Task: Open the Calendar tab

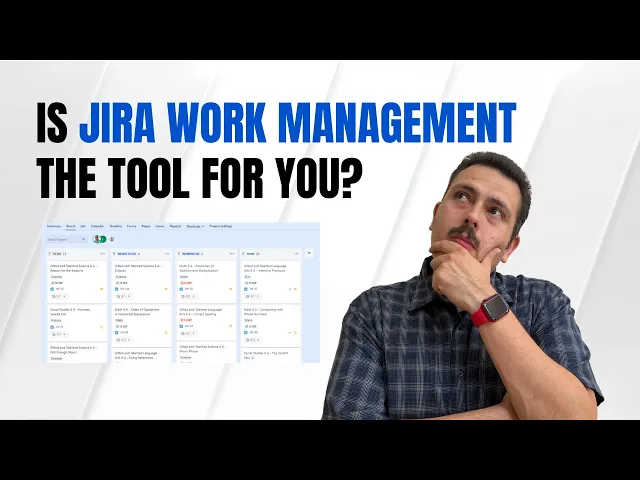Action: point(97,226)
